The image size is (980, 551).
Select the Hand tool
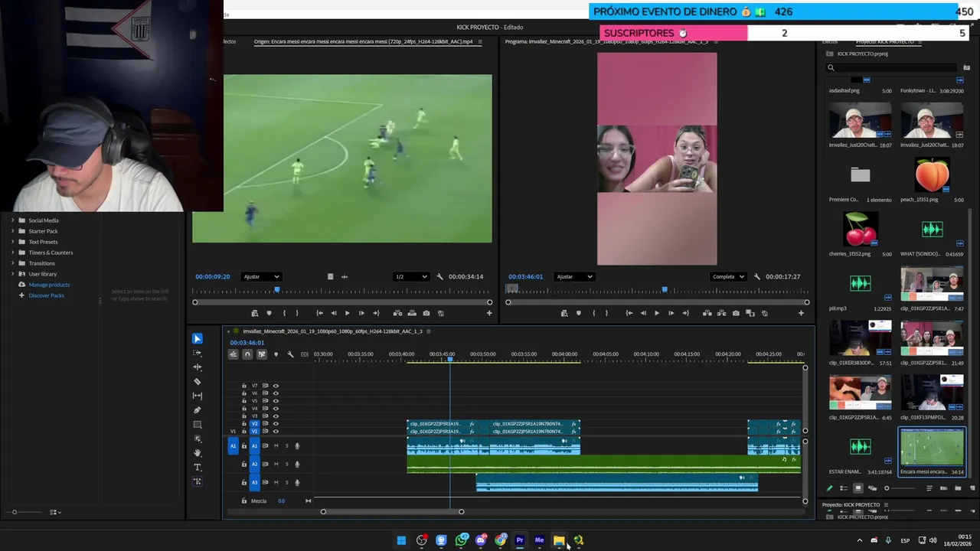pyautogui.click(x=197, y=453)
